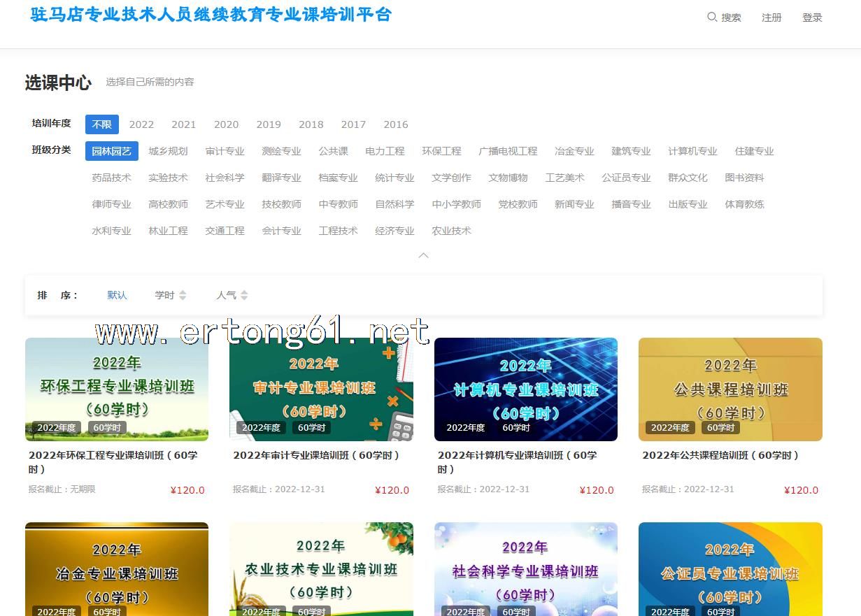Click the search magnifier icon
861x616 pixels.
[712, 17]
